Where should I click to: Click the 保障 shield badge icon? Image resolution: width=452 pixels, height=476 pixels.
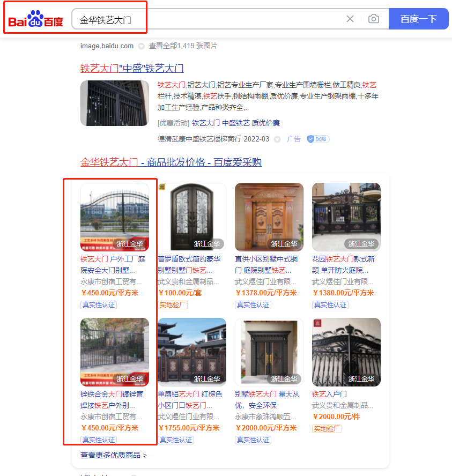pos(318,139)
